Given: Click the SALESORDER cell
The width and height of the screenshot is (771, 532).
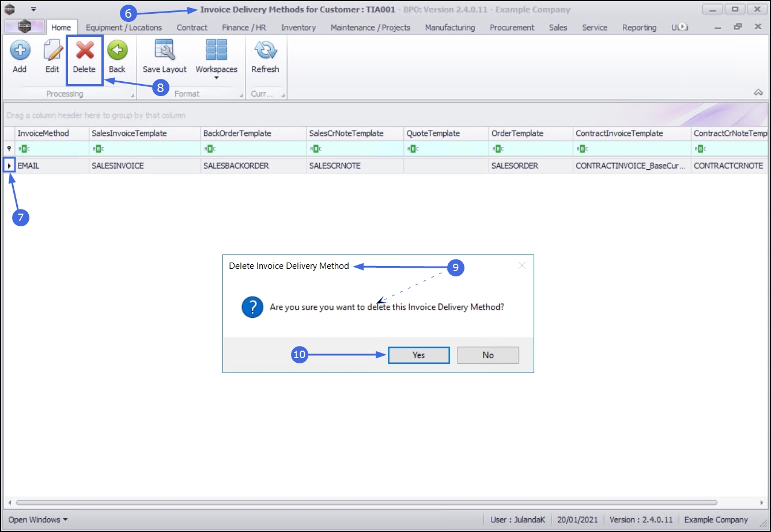Looking at the screenshot, I should tap(531, 166).
